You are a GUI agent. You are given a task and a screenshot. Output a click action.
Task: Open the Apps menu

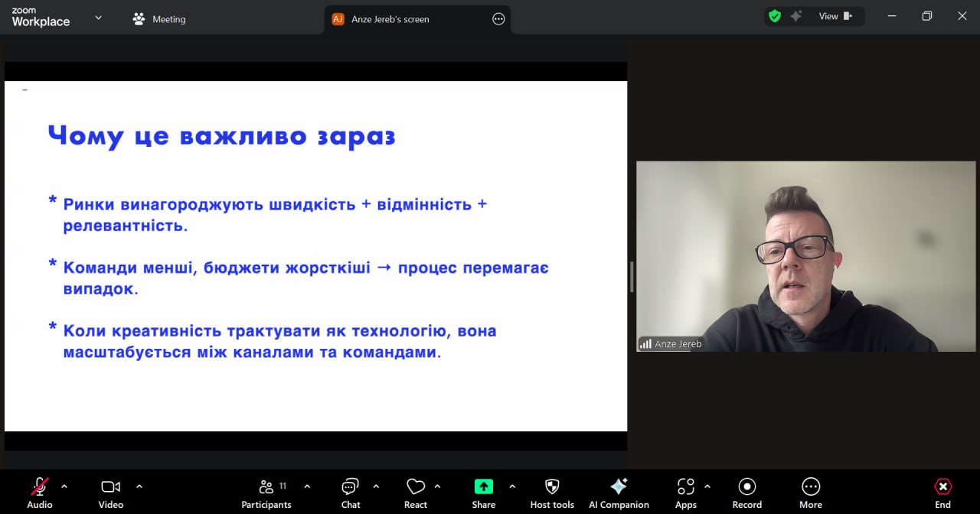click(685, 487)
